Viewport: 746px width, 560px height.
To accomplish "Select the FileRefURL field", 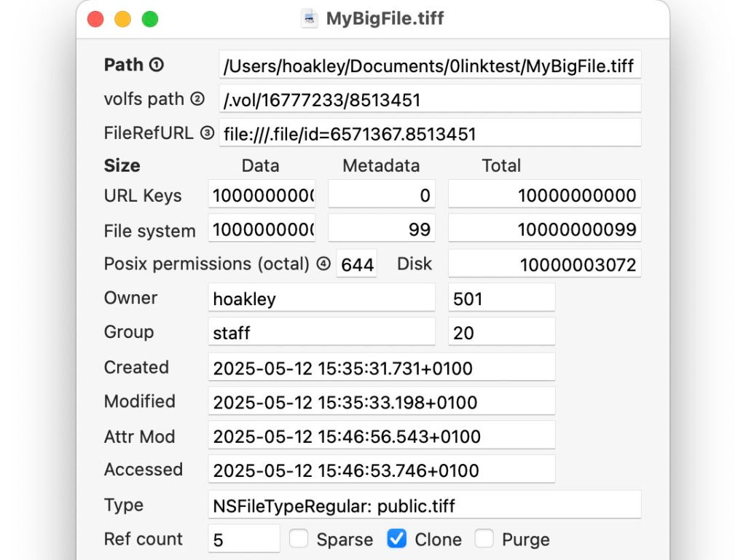I will coord(430,134).
